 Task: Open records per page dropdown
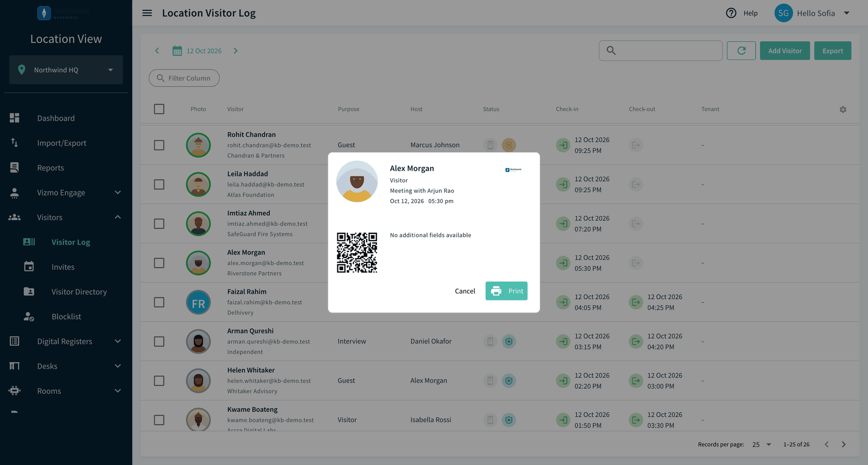762,444
